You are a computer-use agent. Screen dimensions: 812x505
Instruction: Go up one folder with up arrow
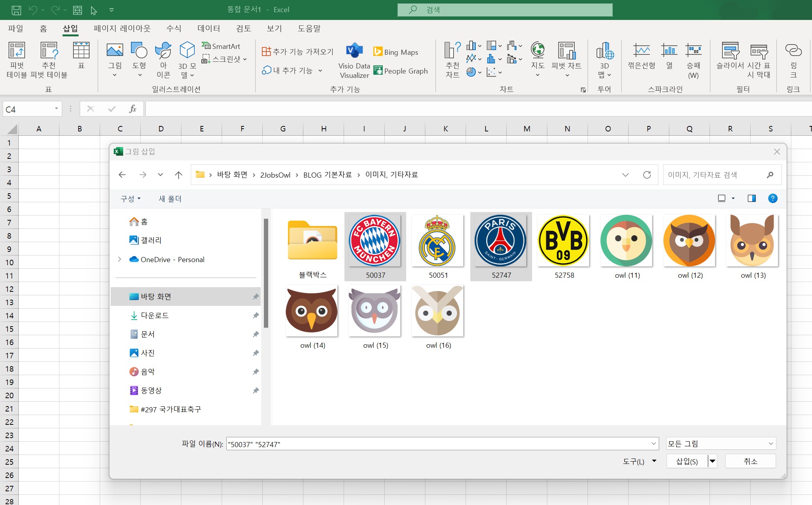[x=178, y=175]
